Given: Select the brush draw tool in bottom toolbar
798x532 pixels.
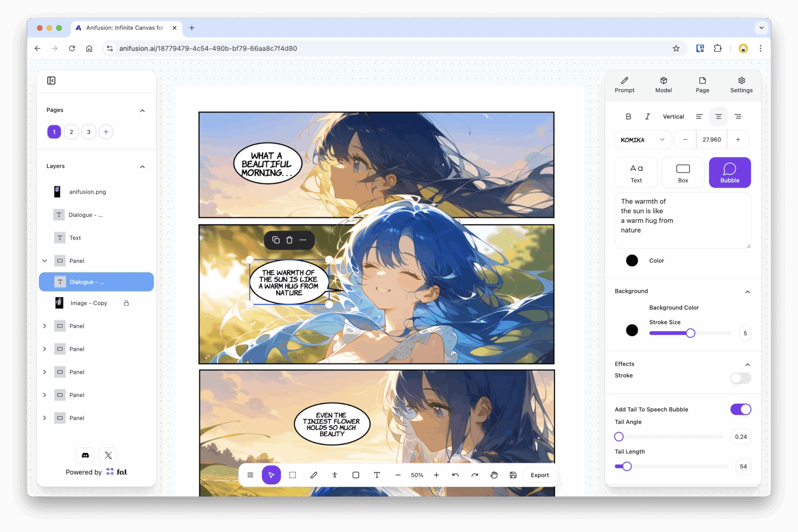Looking at the screenshot, I should coord(314,475).
